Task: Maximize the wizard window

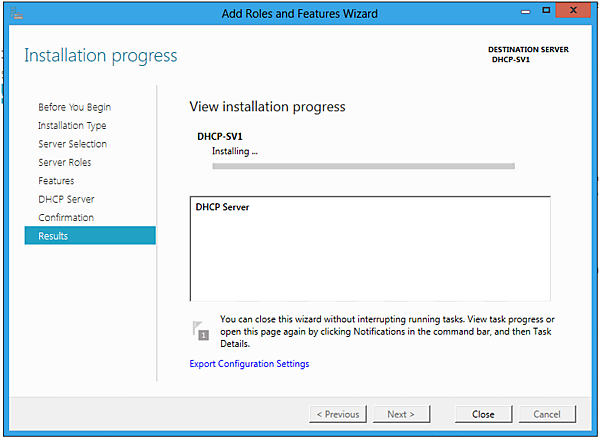Action: pos(546,10)
